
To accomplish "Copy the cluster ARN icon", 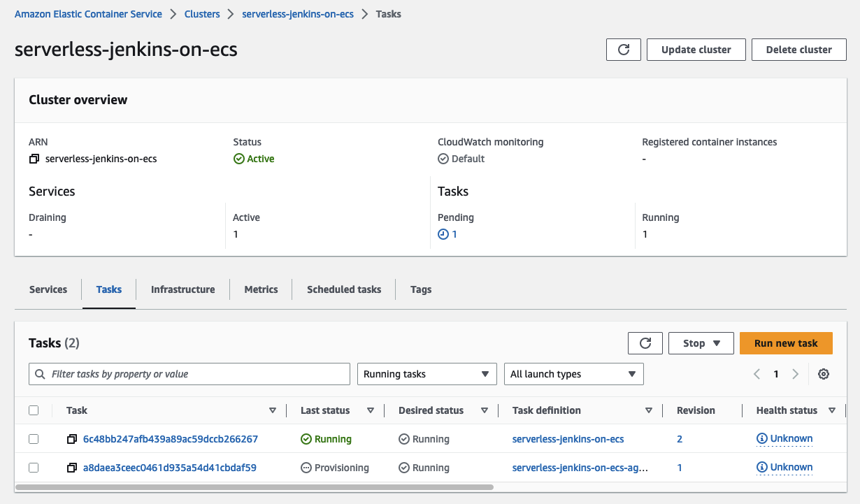I will click(34, 159).
